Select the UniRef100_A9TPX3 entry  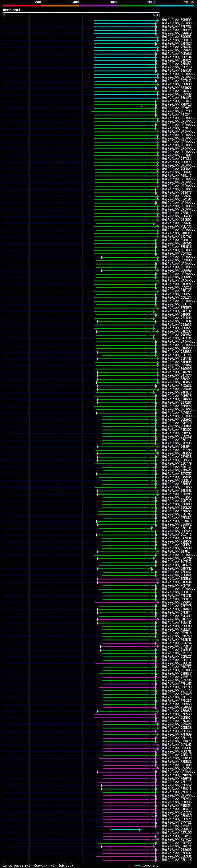[177, 81]
